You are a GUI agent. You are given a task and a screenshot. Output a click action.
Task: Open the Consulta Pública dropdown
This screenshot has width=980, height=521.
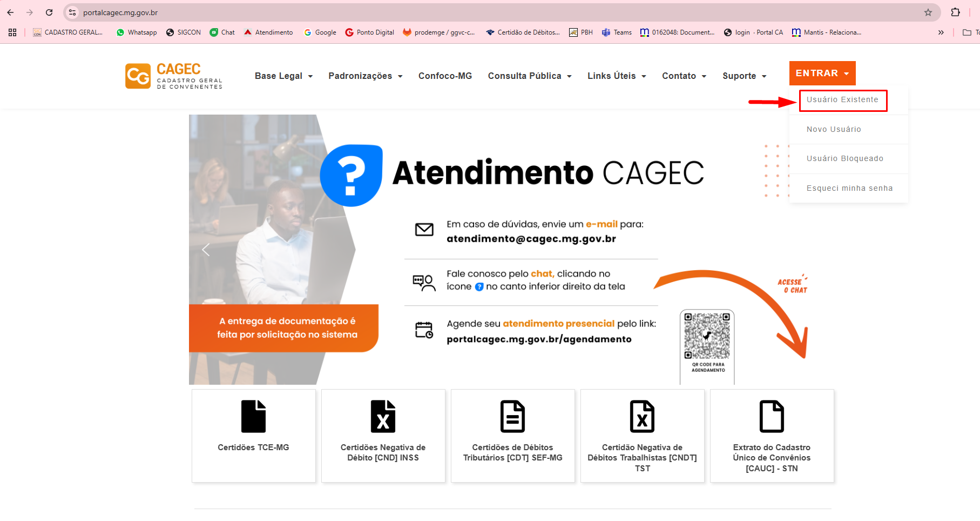point(529,76)
